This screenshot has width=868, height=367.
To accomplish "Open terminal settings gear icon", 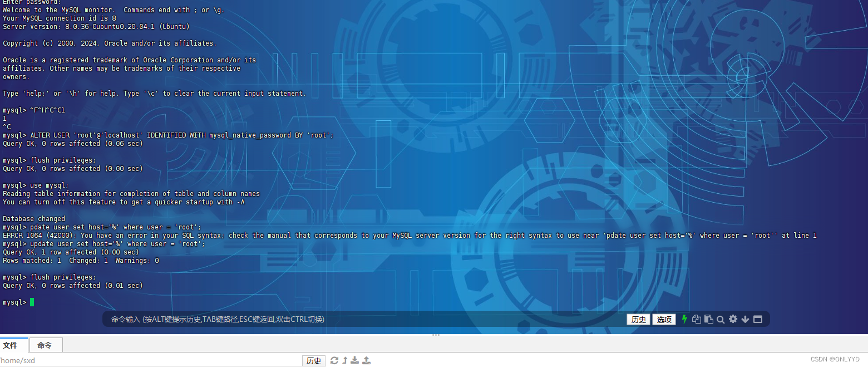I will 733,319.
